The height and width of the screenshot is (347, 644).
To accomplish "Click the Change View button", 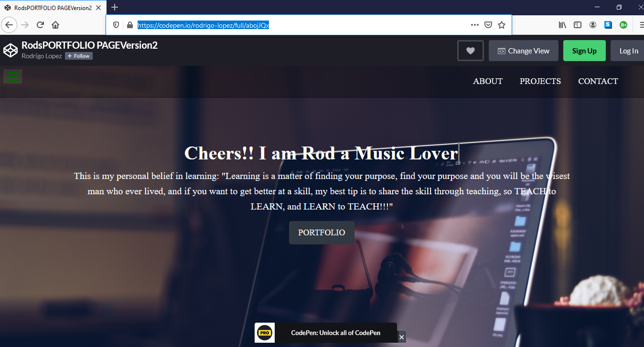I will 523,51.
